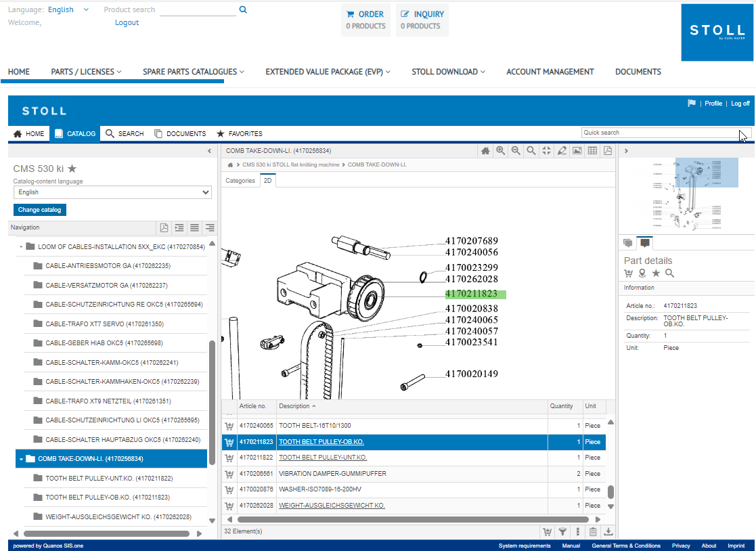Open the catalog DOCUMENTS tab
Screen dimensions: 756x551
180,133
